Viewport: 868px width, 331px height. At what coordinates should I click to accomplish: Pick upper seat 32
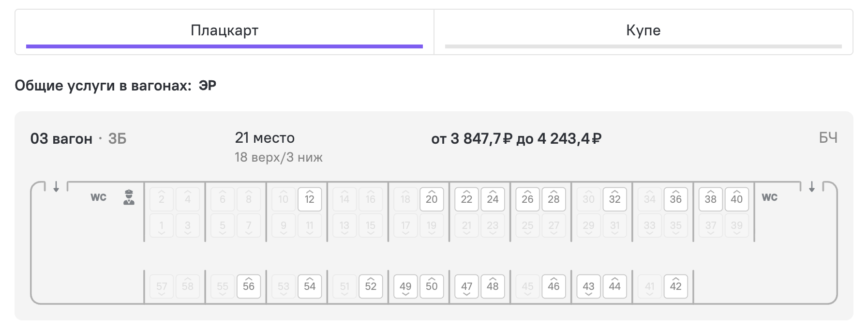tap(614, 199)
